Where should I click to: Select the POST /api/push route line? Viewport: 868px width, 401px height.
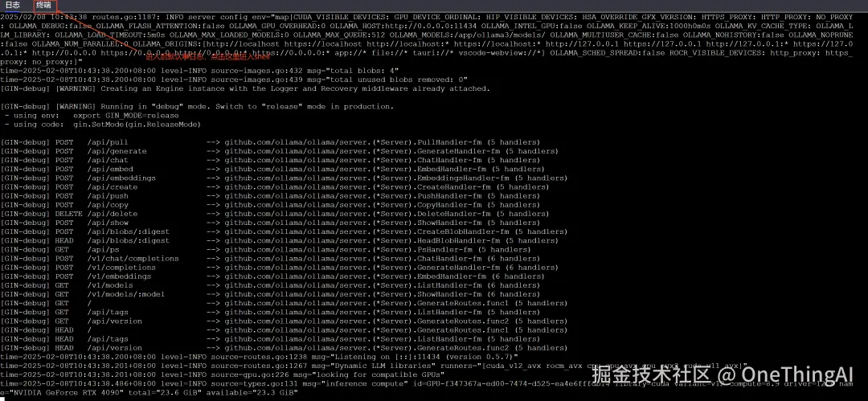[x=270, y=195]
